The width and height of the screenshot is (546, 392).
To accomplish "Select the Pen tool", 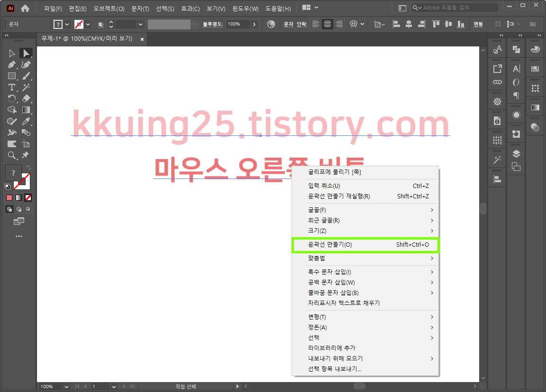I will (12, 65).
